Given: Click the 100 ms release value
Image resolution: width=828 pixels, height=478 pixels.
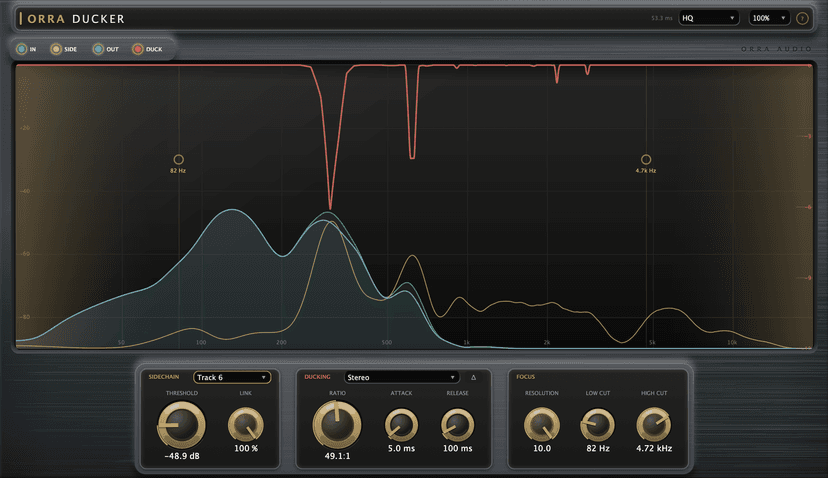Looking at the screenshot, I should pyautogui.click(x=457, y=448).
